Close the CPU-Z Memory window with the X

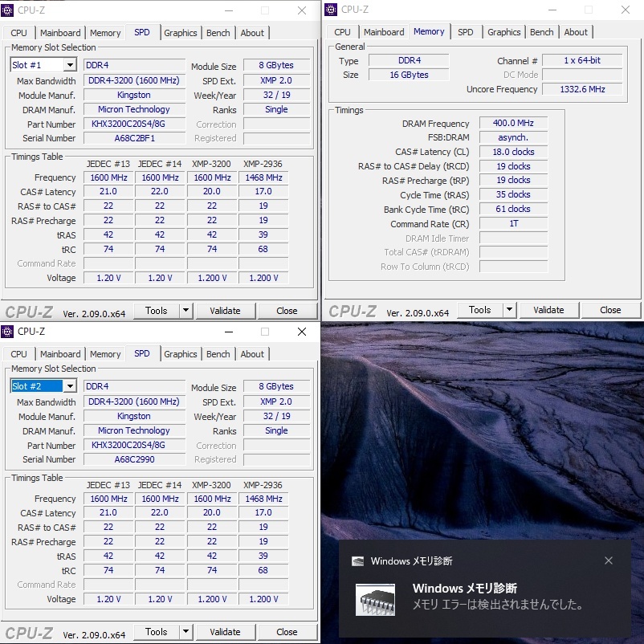(x=625, y=10)
